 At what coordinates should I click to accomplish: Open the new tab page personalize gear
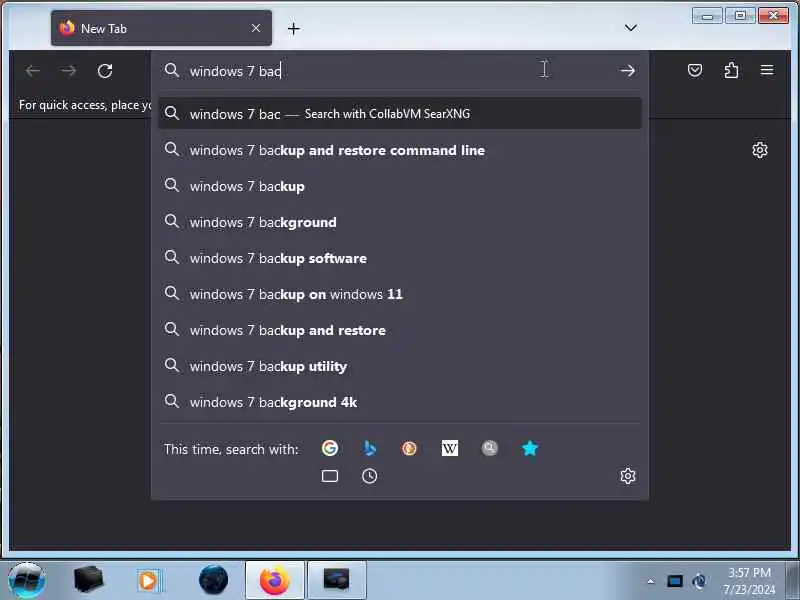760,150
